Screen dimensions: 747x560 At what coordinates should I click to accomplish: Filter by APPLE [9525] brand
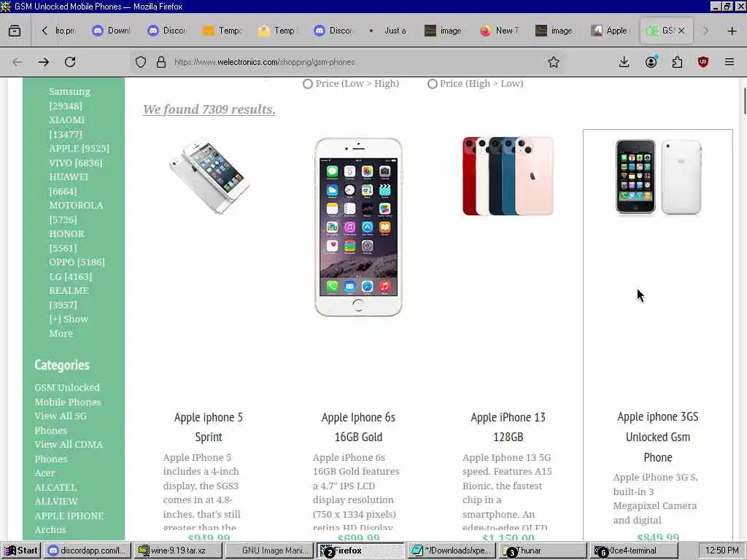pyautogui.click(x=79, y=149)
